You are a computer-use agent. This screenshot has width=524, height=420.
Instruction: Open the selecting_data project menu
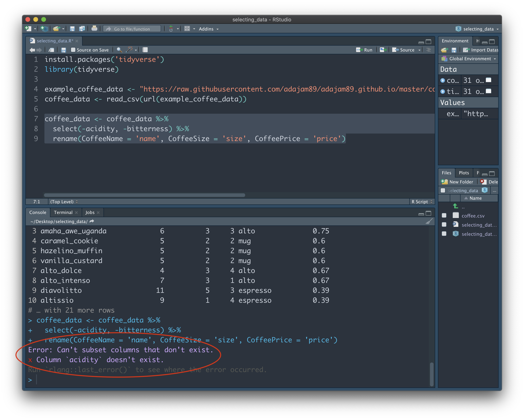tap(477, 29)
